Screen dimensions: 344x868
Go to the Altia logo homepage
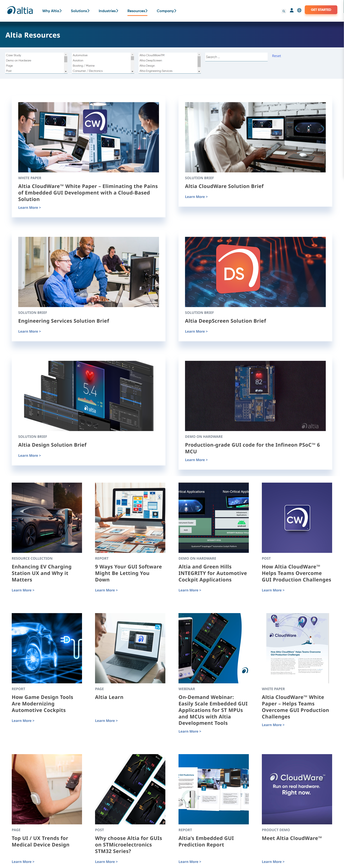point(20,10)
